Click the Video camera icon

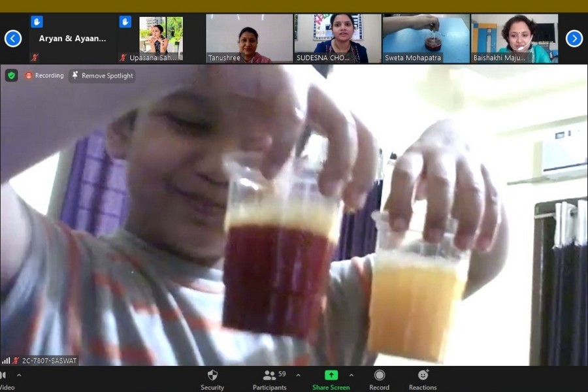point(3,376)
